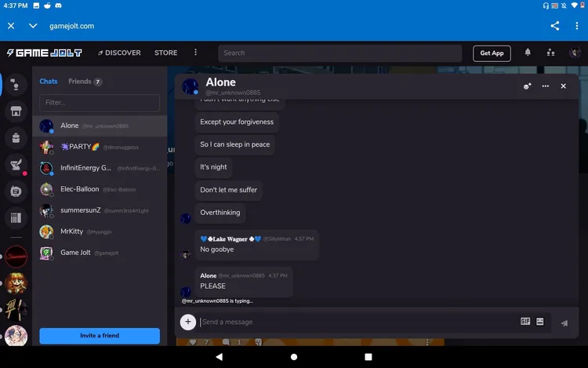Image resolution: width=588 pixels, height=368 pixels.
Task: Close the browser custom tab
Action: pyautogui.click(x=11, y=26)
